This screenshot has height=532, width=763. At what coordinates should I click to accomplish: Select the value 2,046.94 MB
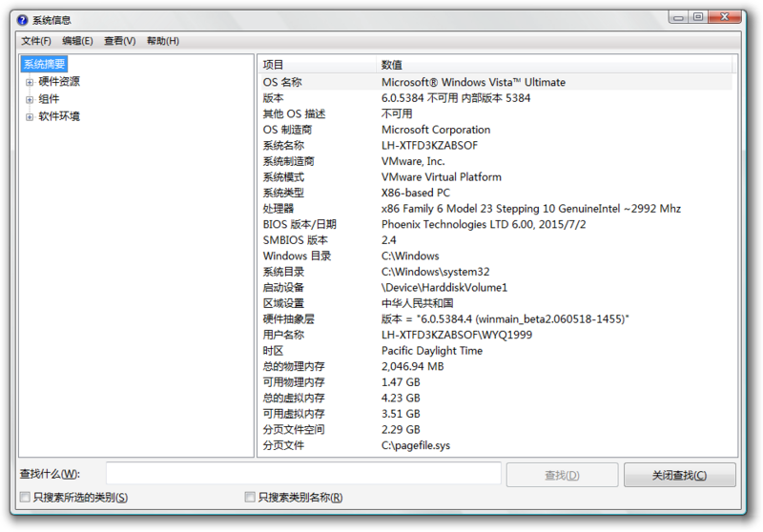click(x=412, y=366)
